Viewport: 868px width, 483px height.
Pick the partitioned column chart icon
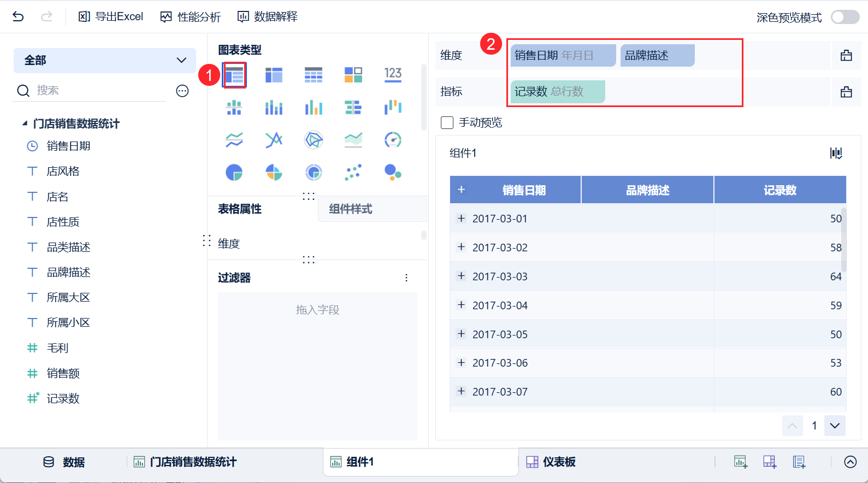(x=234, y=108)
